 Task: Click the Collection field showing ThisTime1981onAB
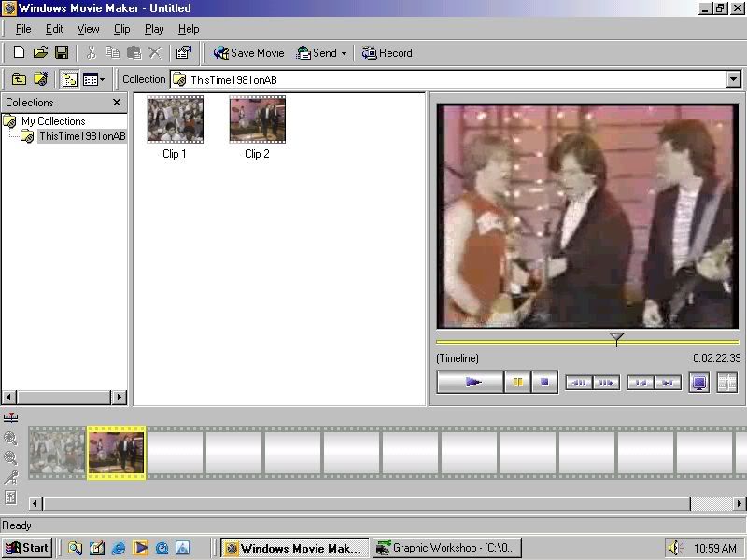click(449, 79)
